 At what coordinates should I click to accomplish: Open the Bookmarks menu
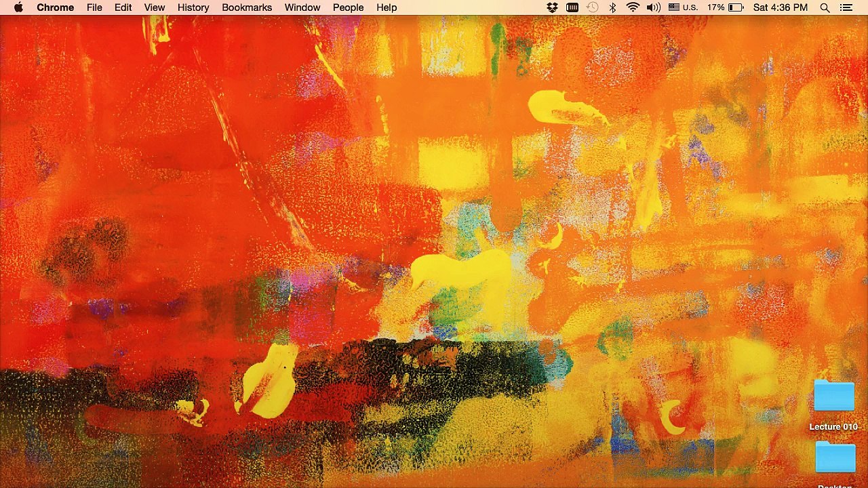247,7
